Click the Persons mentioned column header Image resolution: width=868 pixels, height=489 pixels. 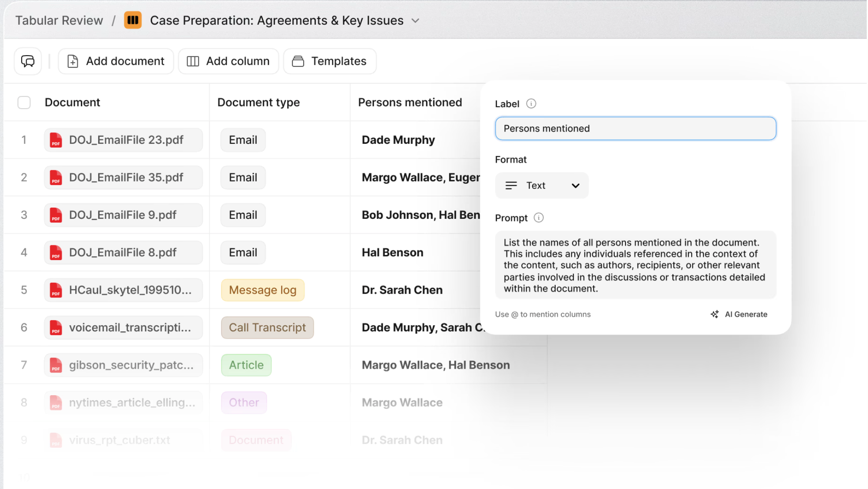coord(410,102)
